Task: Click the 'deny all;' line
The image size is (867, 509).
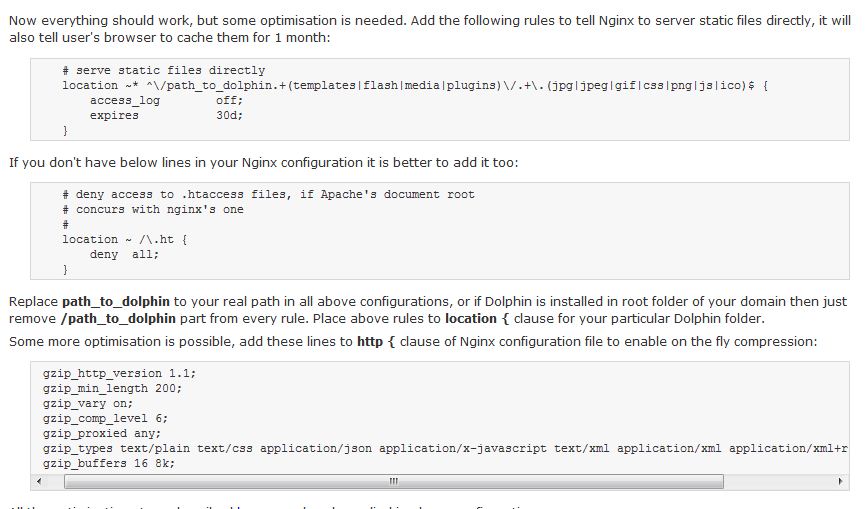Action: click(x=124, y=255)
